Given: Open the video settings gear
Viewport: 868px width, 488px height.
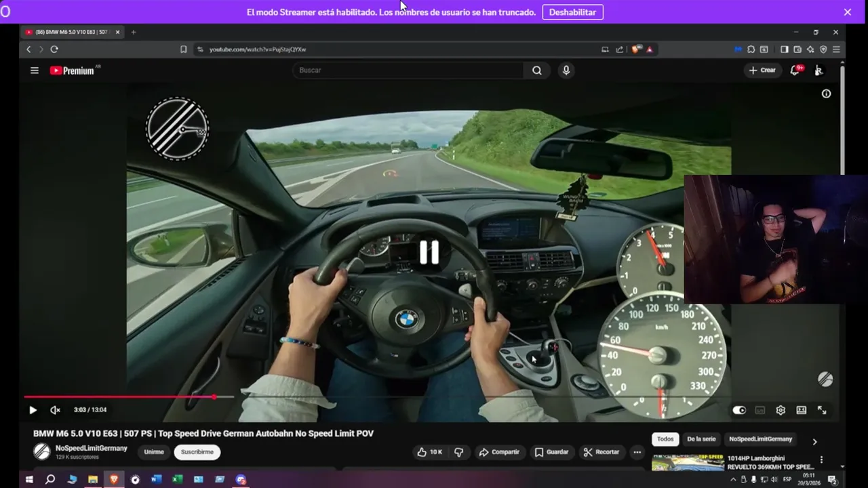Looking at the screenshot, I should pos(781,410).
